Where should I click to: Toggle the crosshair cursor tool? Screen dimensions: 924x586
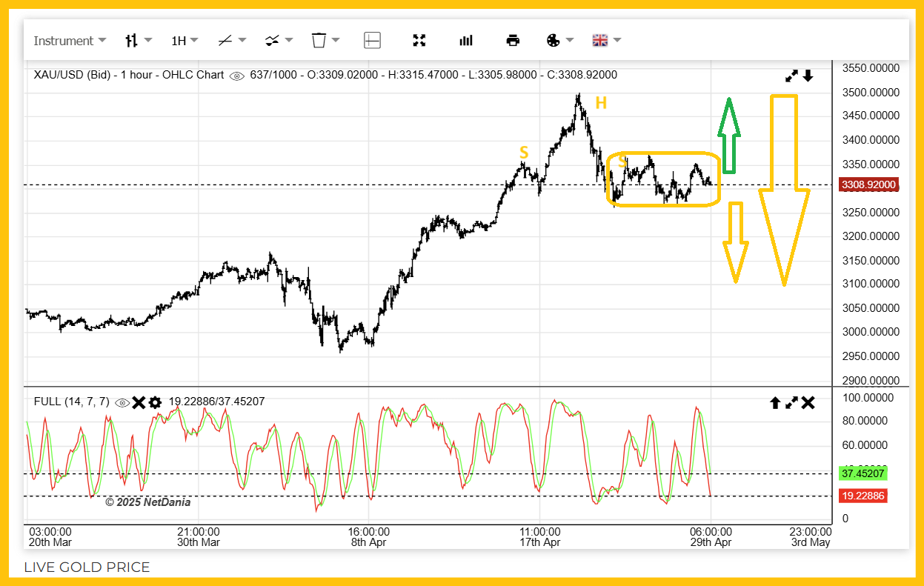click(372, 41)
